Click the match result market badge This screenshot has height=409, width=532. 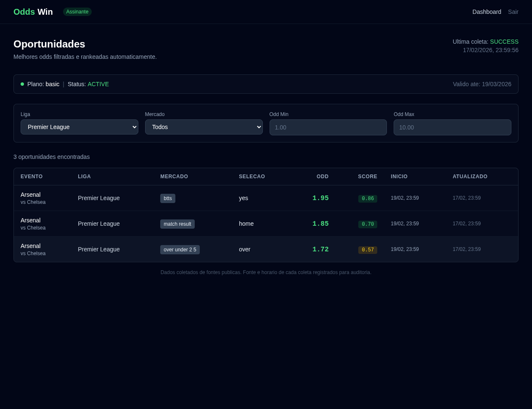pos(177,224)
